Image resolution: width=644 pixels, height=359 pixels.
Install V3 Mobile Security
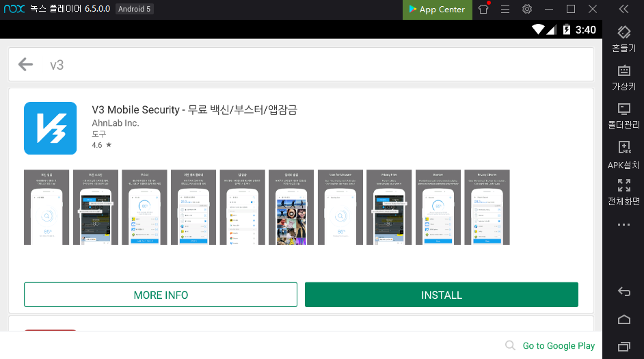442,295
